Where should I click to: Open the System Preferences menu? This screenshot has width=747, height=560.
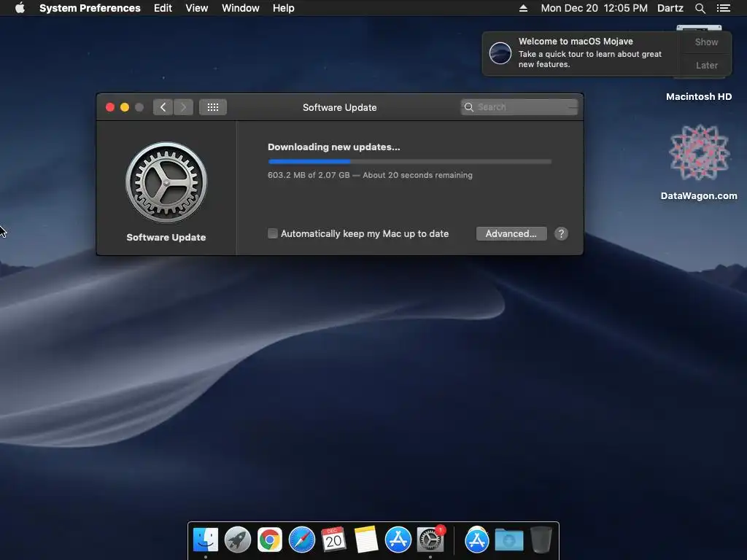(90, 8)
